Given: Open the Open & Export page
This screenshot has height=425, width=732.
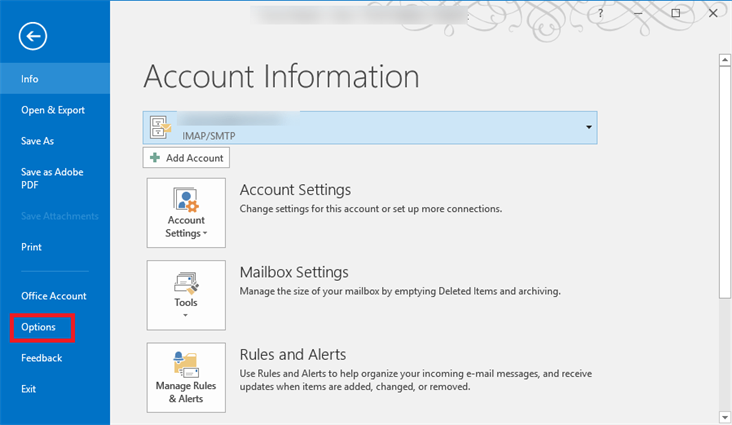Looking at the screenshot, I should (x=52, y=110).
